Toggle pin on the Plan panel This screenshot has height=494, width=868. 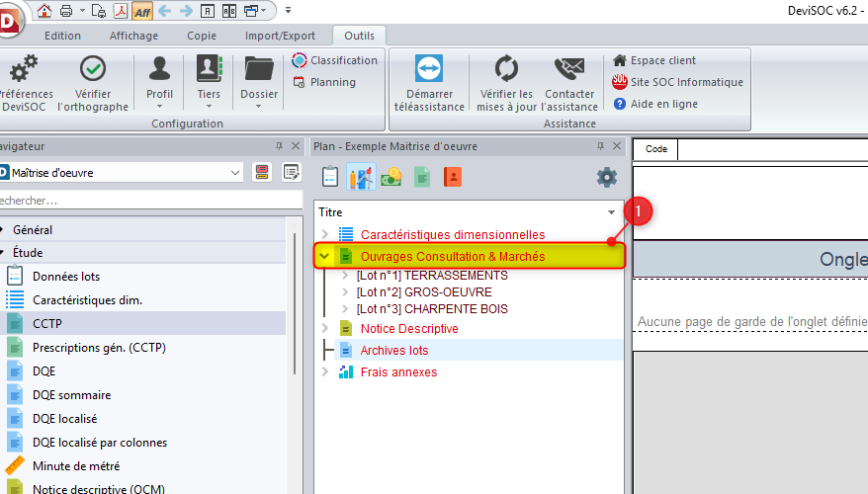tap(599, 146)
